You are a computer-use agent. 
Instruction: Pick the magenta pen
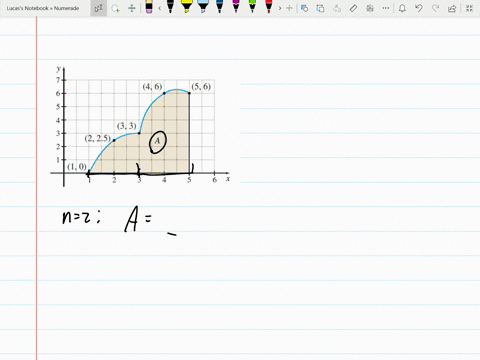[x=236, y=7]
